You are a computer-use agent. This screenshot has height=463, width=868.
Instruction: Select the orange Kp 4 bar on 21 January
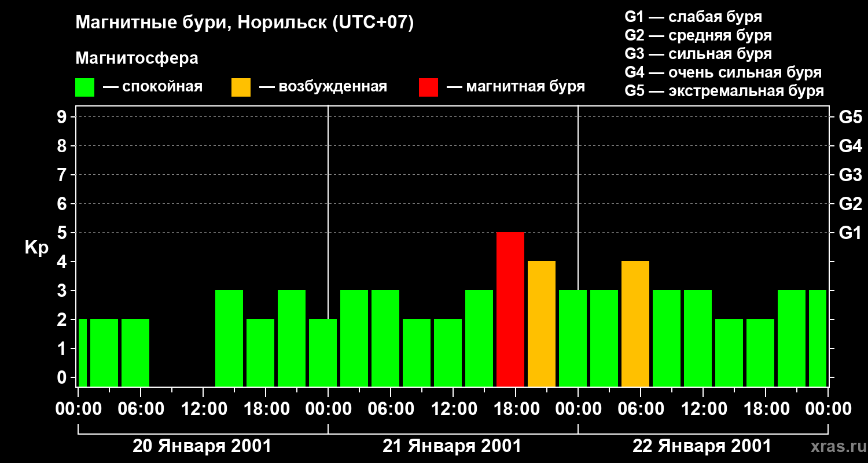pyautogui.click(x=542, y=324)
